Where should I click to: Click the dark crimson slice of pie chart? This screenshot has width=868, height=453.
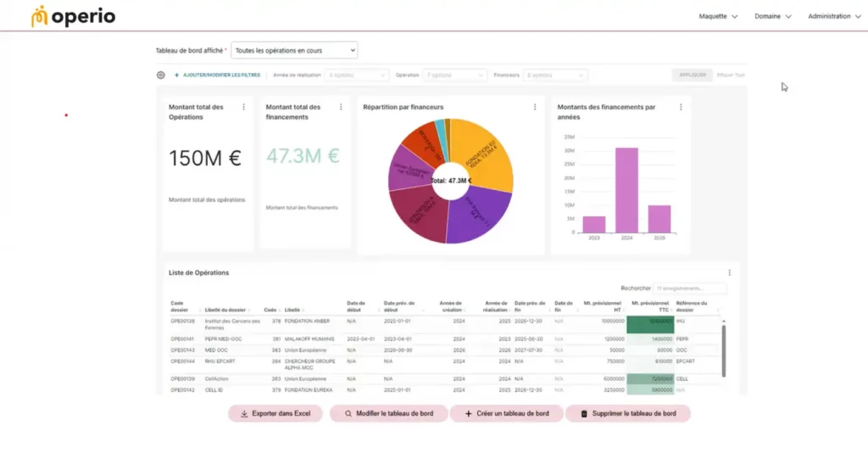pos(418,213)
